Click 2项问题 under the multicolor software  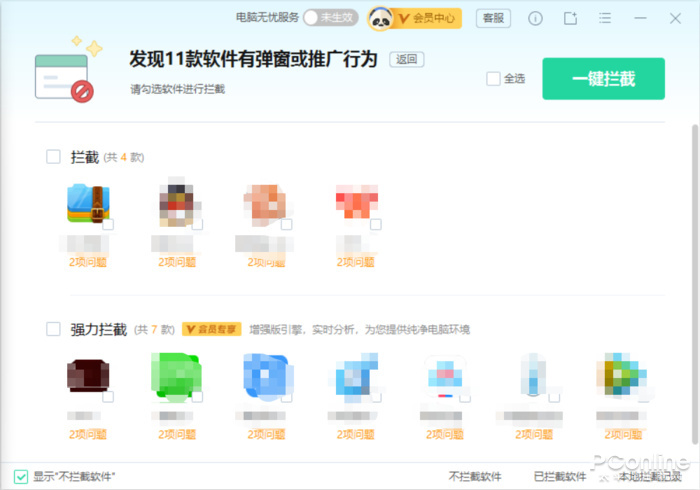[x=623, y=434]
